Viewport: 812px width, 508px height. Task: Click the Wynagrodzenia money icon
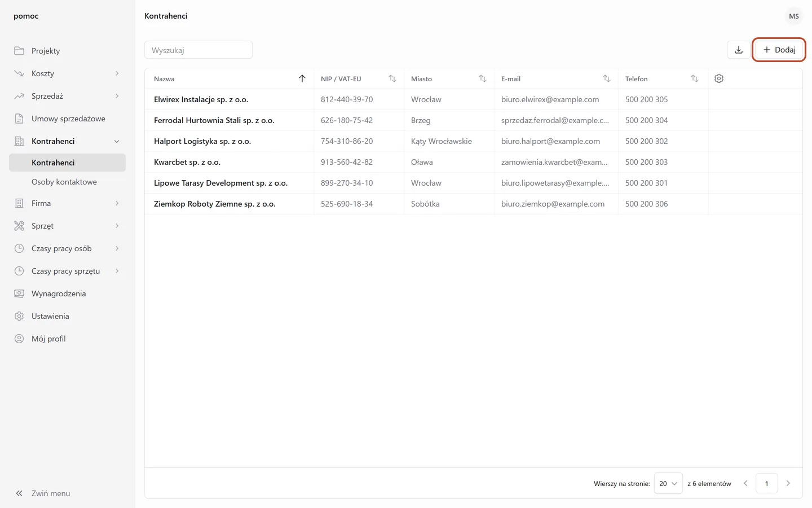coord(19,294)
